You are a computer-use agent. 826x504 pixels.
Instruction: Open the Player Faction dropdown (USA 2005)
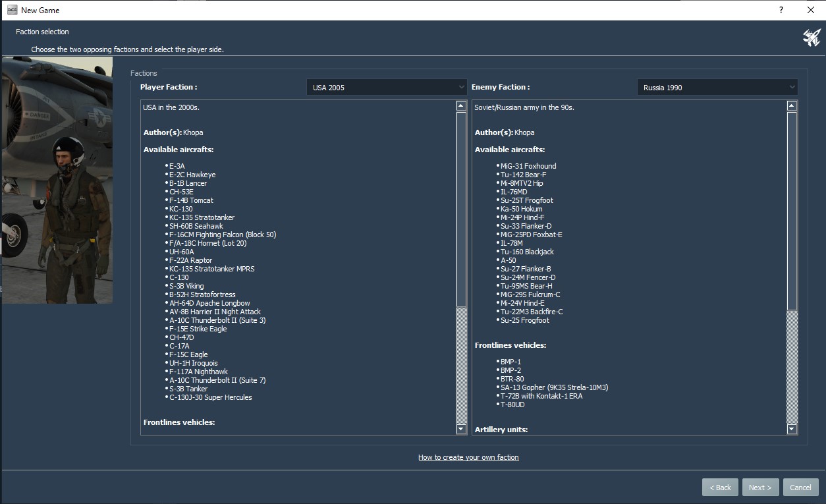[x=387, y=87]
